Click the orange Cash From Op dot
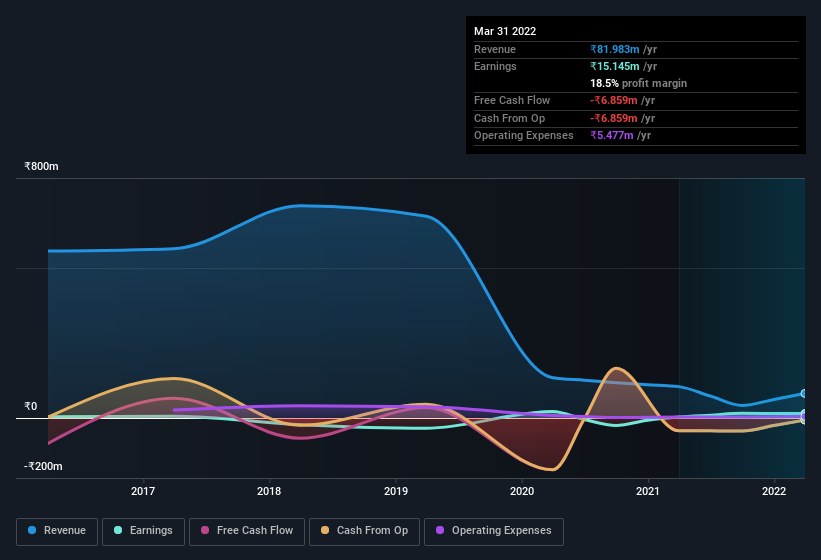Screen dimensions: 821x560 tap(325, 530)
